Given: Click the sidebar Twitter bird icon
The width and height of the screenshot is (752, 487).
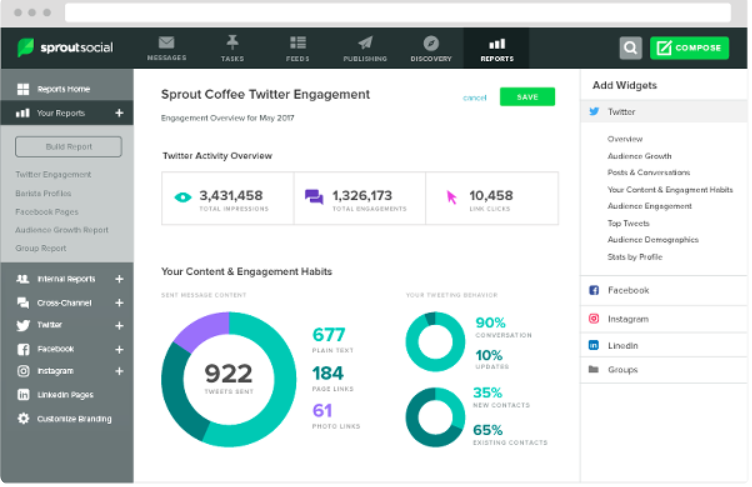Looking at the screenshot, I should [23, 326].
